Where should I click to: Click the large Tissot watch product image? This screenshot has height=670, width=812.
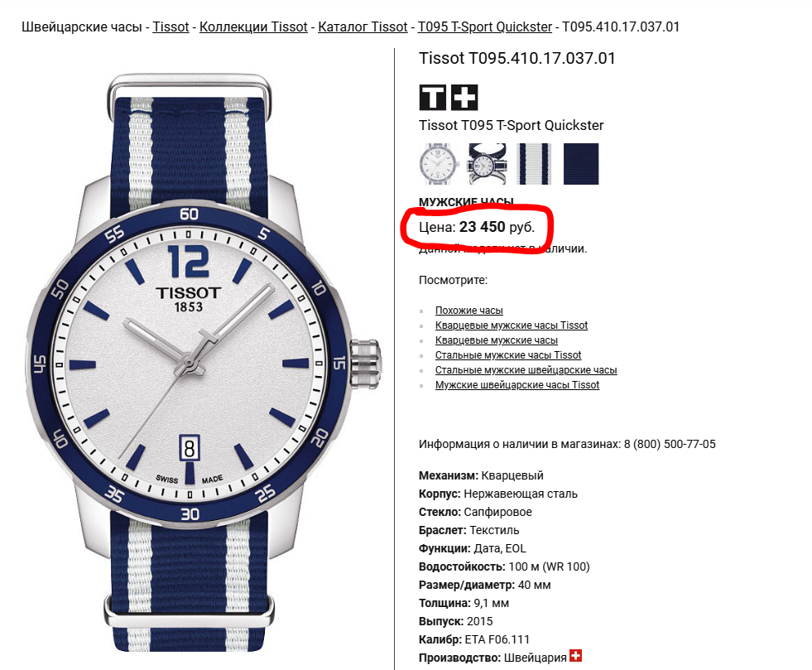coord(203,363)
